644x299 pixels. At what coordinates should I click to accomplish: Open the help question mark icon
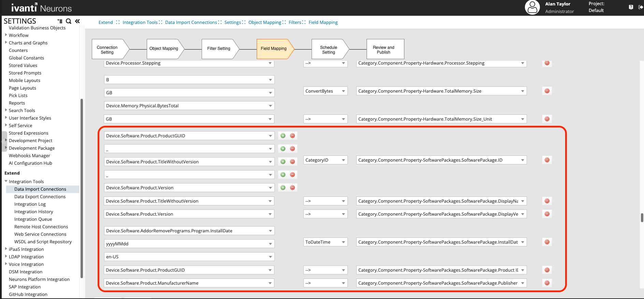tap(631, 7)
